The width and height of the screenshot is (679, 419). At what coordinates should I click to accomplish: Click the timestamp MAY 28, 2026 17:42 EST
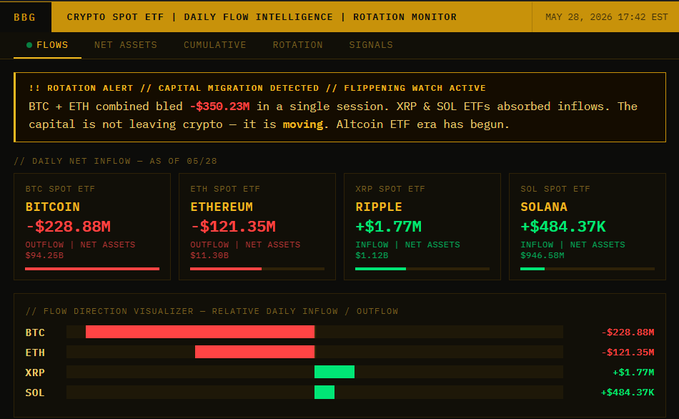point(606,17)
